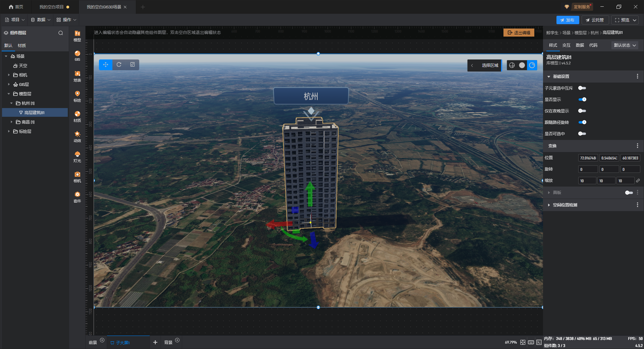Open the 项目 menu

[x=15, y=20]
